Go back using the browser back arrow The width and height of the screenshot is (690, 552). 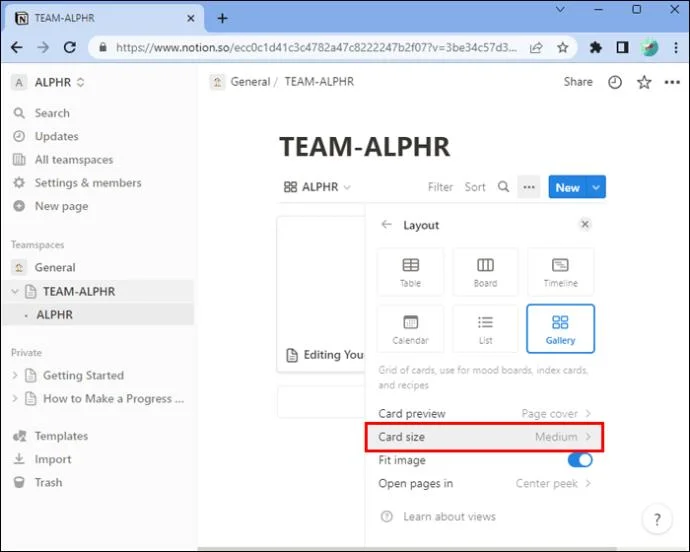point(17,47)
